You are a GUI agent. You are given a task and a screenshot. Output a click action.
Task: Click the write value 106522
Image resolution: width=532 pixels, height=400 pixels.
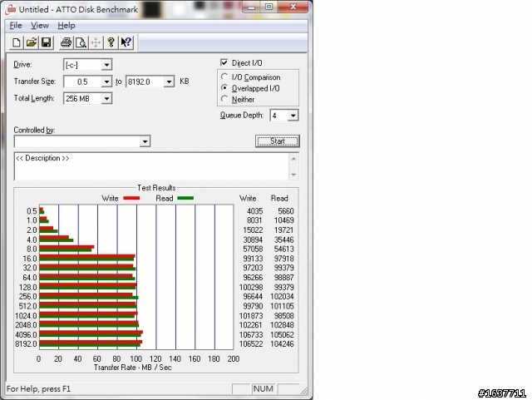tap(251, 344)
